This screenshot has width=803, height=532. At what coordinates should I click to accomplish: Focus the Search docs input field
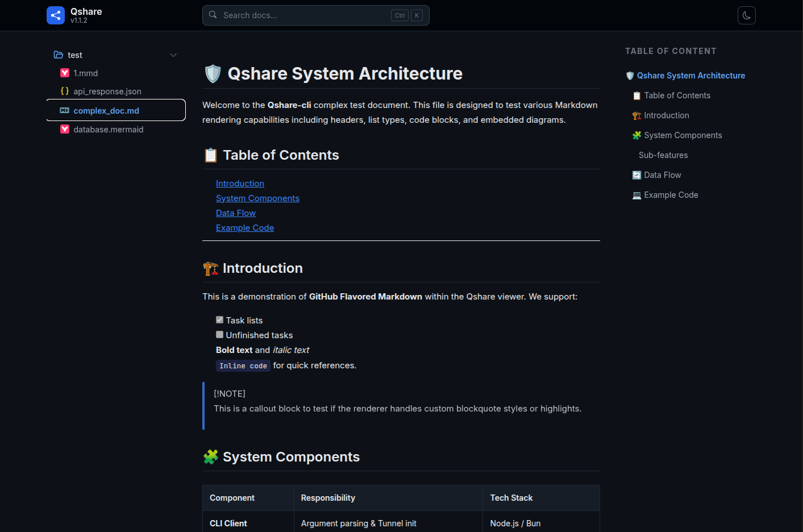pos(316,15)
